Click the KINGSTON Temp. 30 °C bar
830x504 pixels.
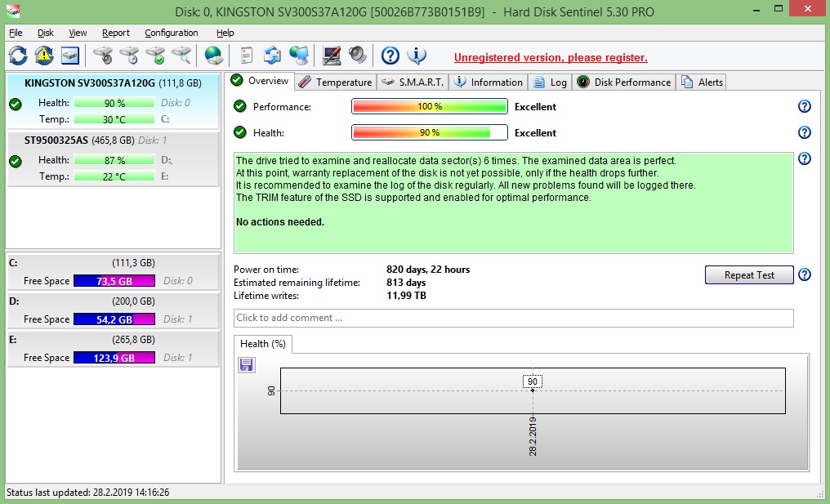click(x=114, y=119)
